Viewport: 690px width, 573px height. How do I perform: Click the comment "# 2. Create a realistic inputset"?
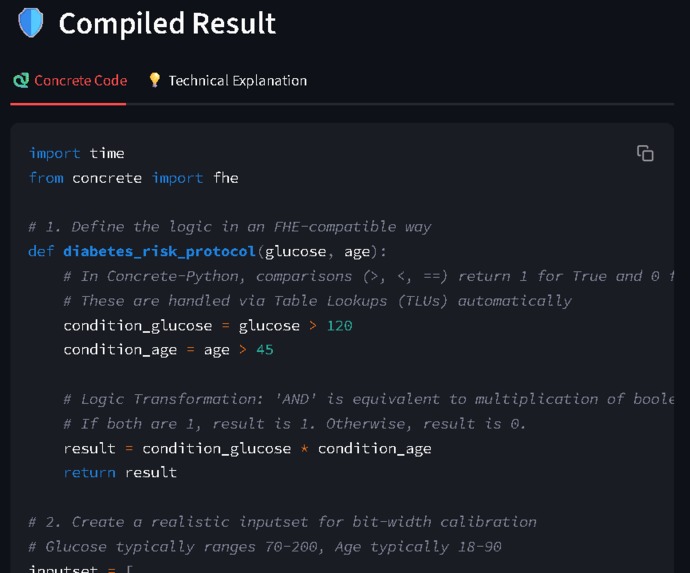(x=283, y=522)
